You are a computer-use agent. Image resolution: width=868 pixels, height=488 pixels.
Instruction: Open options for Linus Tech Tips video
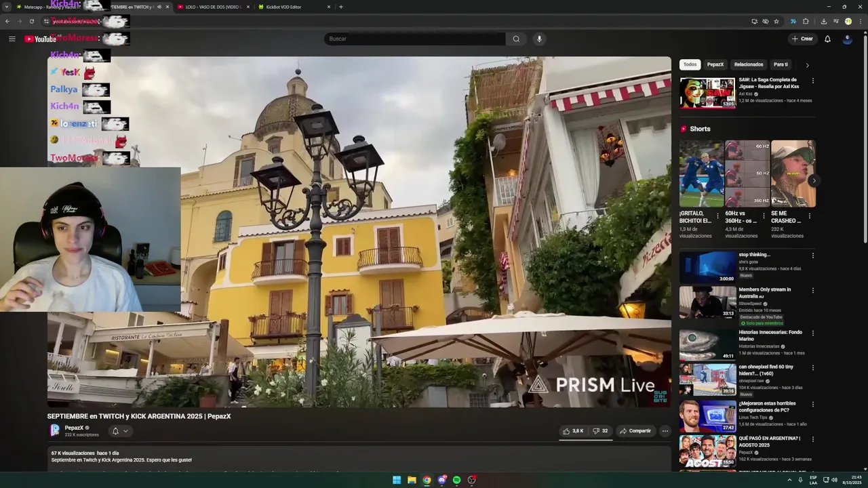[812, 405]
